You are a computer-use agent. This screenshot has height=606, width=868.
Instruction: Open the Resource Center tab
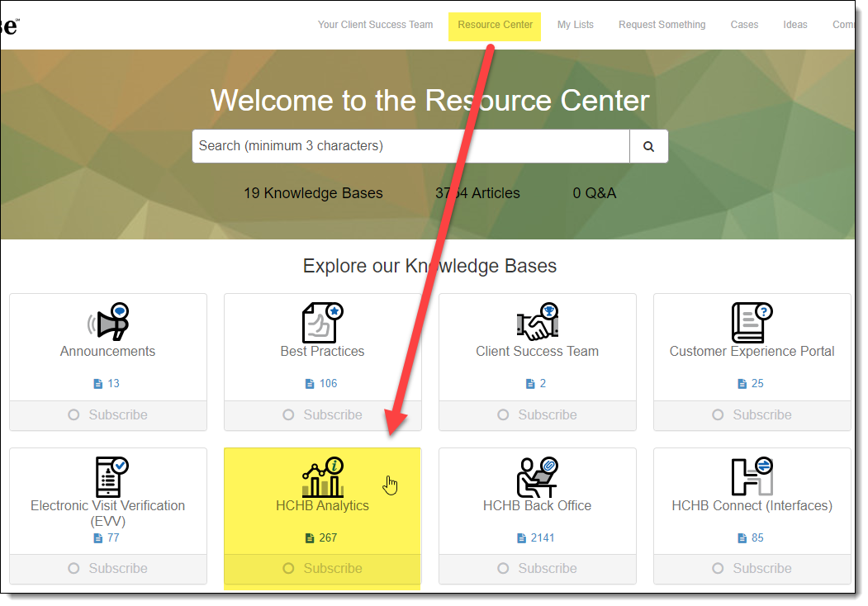(x=495, y=25)
